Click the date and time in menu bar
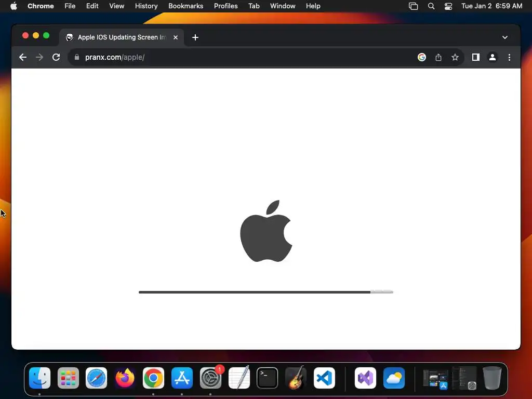 click(x=491, y=6)
